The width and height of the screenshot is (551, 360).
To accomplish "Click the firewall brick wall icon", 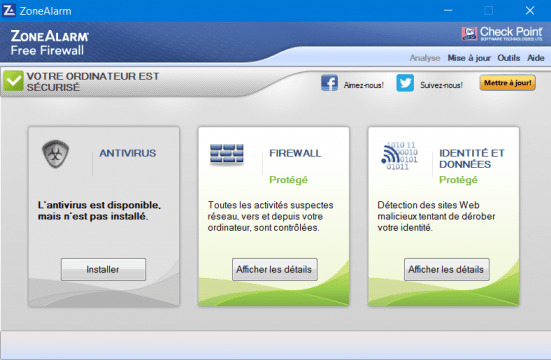I will pyautogui.click(x=227, y=153).
